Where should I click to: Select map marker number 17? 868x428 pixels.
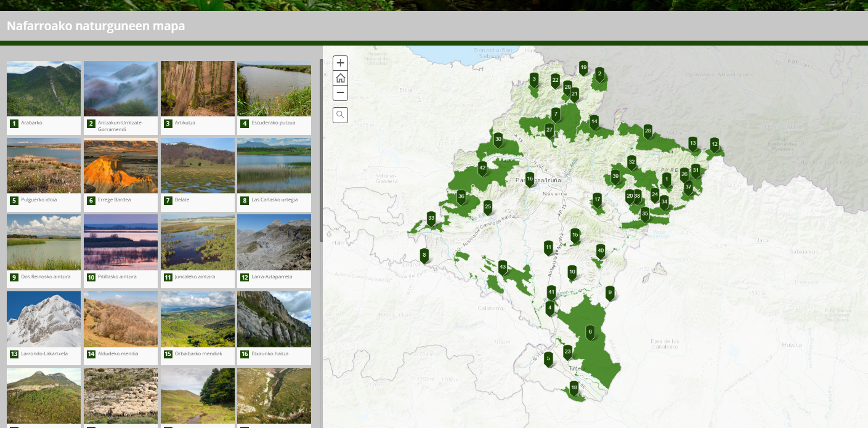click(597, 200)
